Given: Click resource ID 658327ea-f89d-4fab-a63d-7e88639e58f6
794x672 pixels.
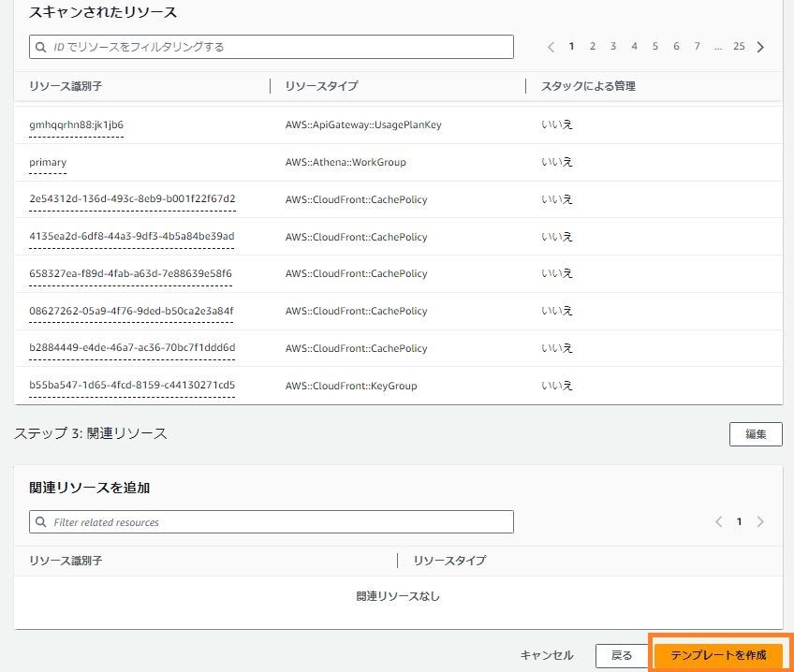Looking at the screenshot, I should pyautogui.click(x=131, y=273).
